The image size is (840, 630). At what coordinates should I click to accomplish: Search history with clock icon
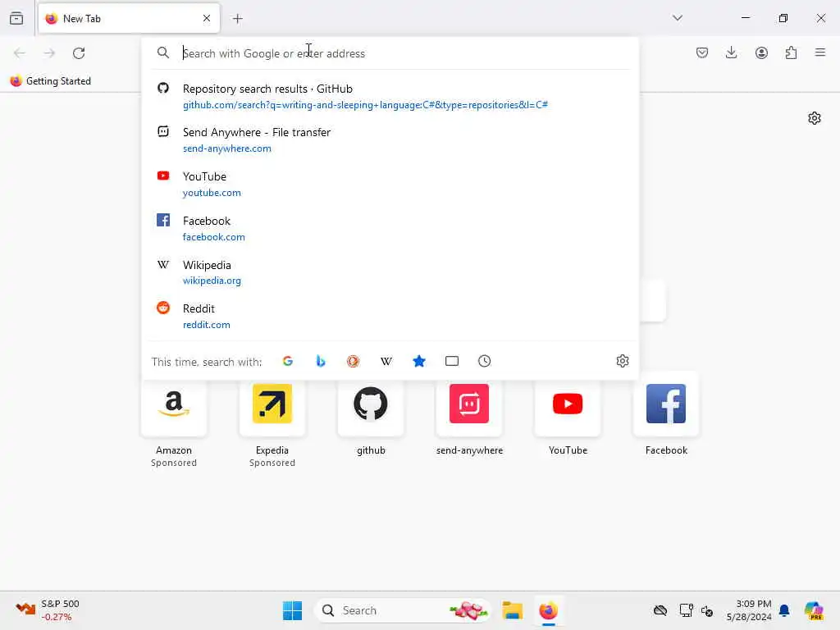[484, 361]
